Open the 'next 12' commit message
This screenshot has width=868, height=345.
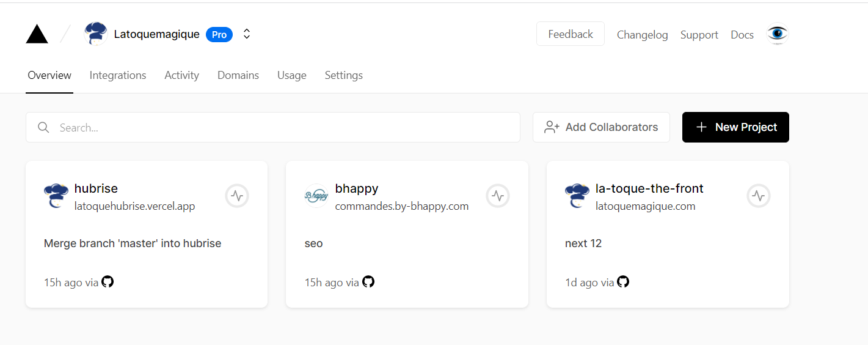pos(583,243)
